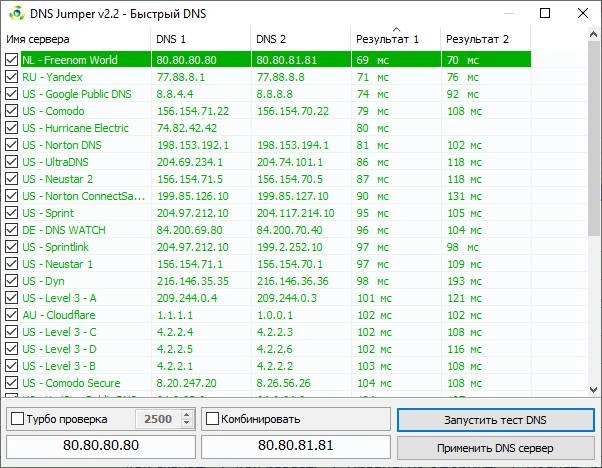The width and height of the screenshot is (602, 468).
Task: Toggle the AU - Cloudflare checkbox
Action: (x=12, y=315)
